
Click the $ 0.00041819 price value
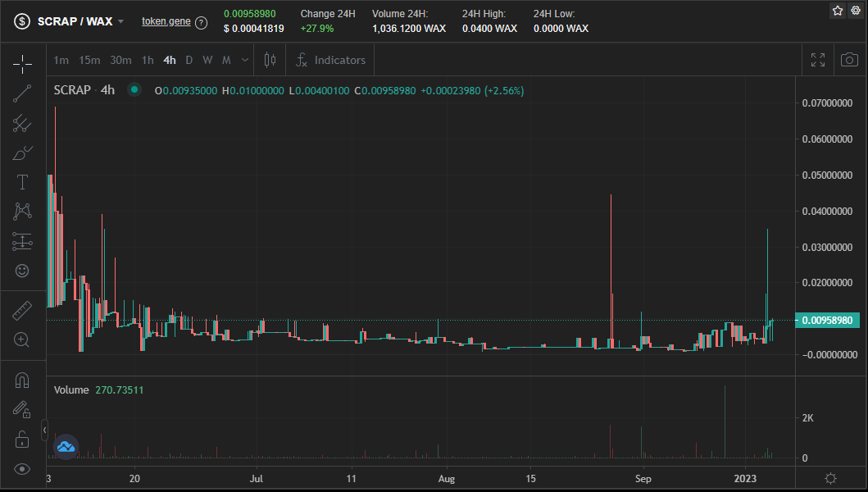(254, 29)
